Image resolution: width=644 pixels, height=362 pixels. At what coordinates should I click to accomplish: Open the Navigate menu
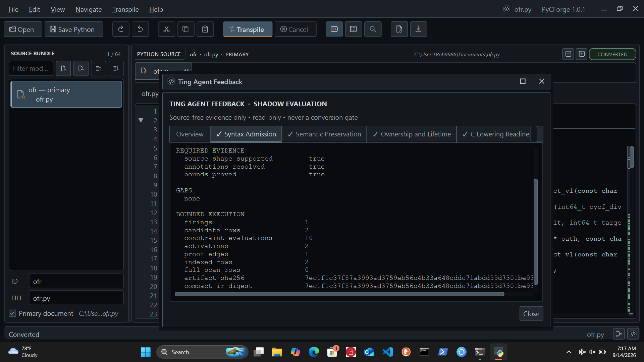pyautogui.click(x=89, y=9)
